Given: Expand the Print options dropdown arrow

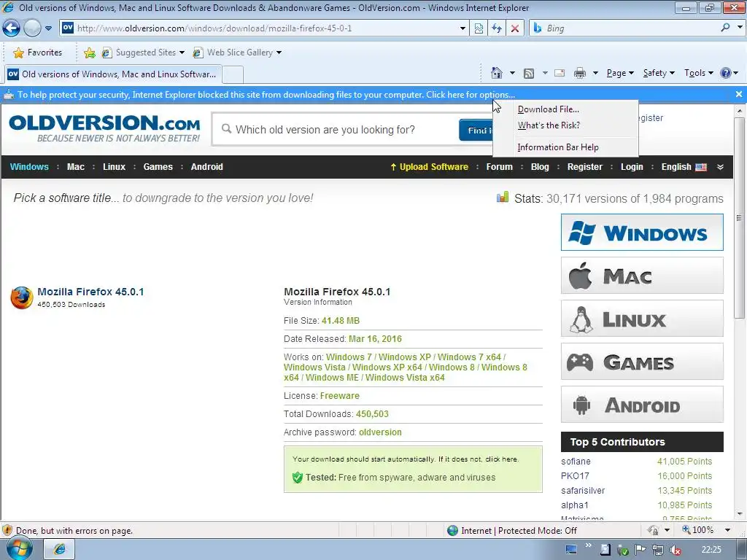Looking at the screenshot, I should point(595,73).
